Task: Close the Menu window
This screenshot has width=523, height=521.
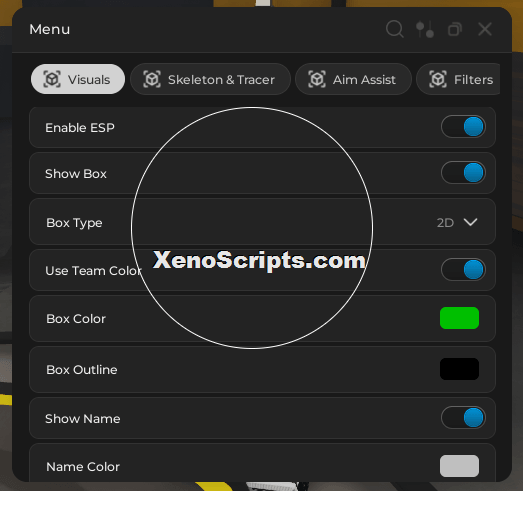Action: (x=485, y=29)
